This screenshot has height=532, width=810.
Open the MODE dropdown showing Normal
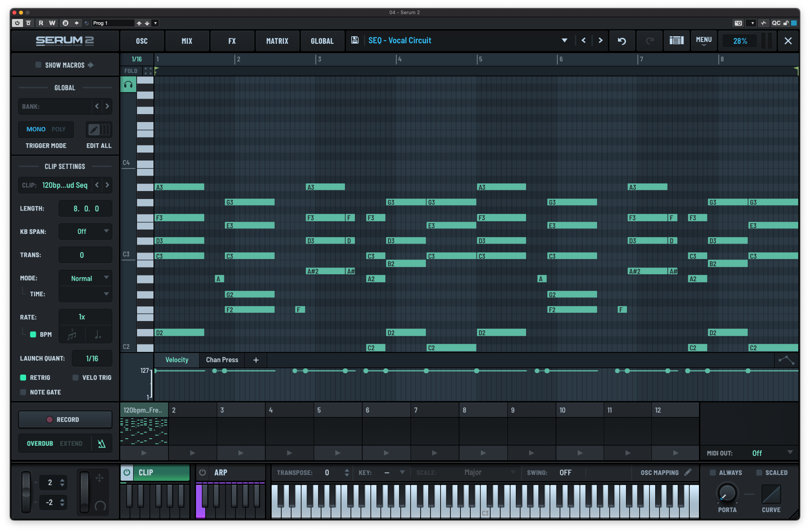85,278
